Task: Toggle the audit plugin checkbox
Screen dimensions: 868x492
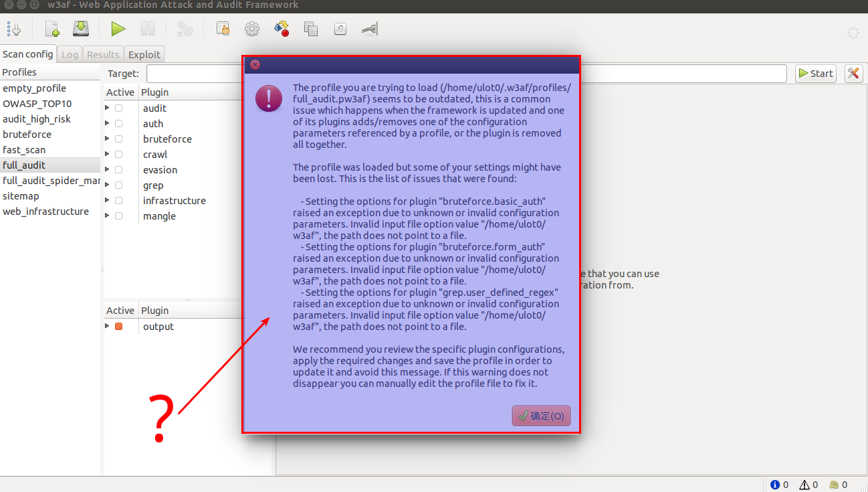Action: [118, 108]
